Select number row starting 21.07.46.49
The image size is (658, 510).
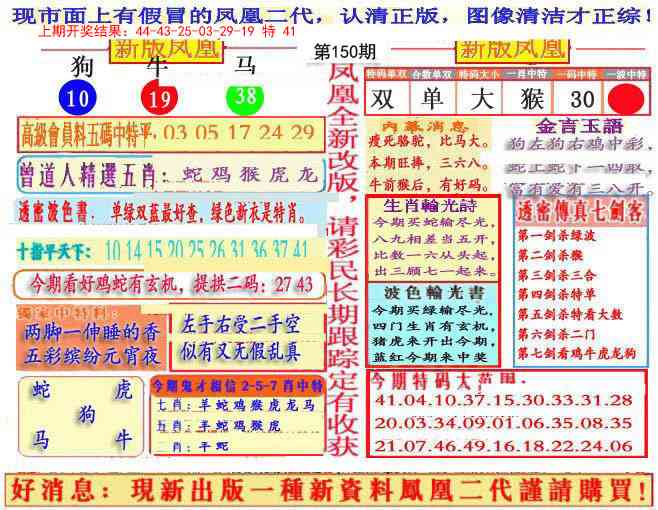pos(504,446)
